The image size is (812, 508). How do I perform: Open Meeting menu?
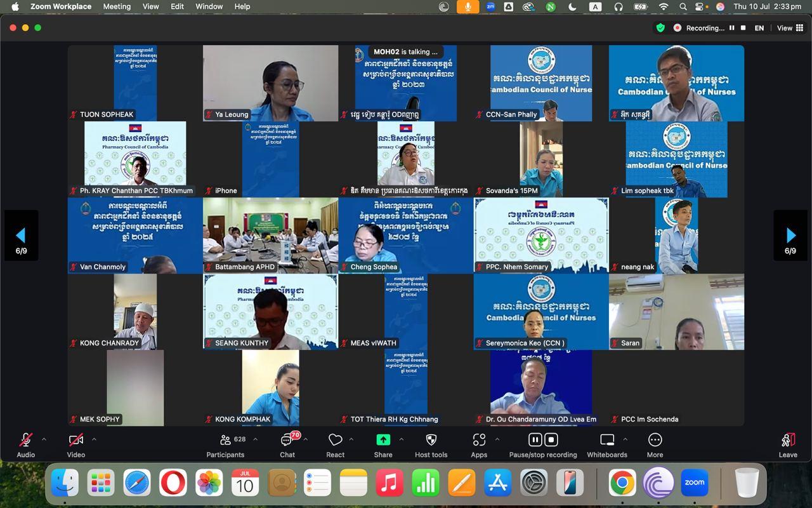[x=117, y=6]
